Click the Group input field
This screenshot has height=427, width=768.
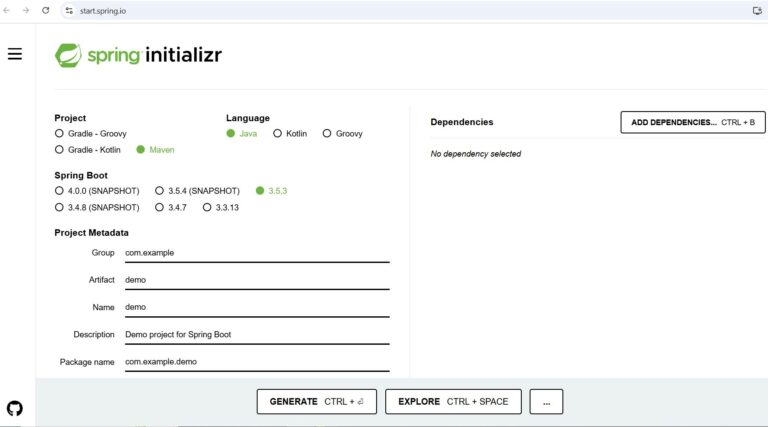256,253
